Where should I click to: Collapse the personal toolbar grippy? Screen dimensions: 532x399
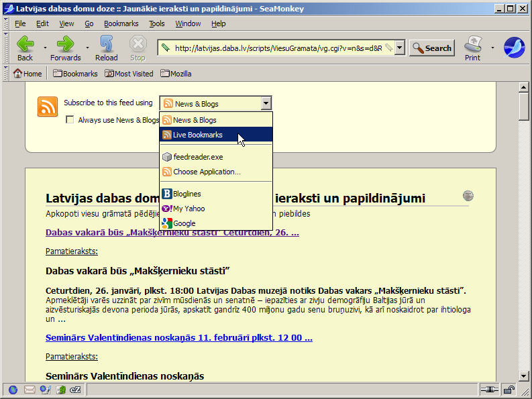6,73
